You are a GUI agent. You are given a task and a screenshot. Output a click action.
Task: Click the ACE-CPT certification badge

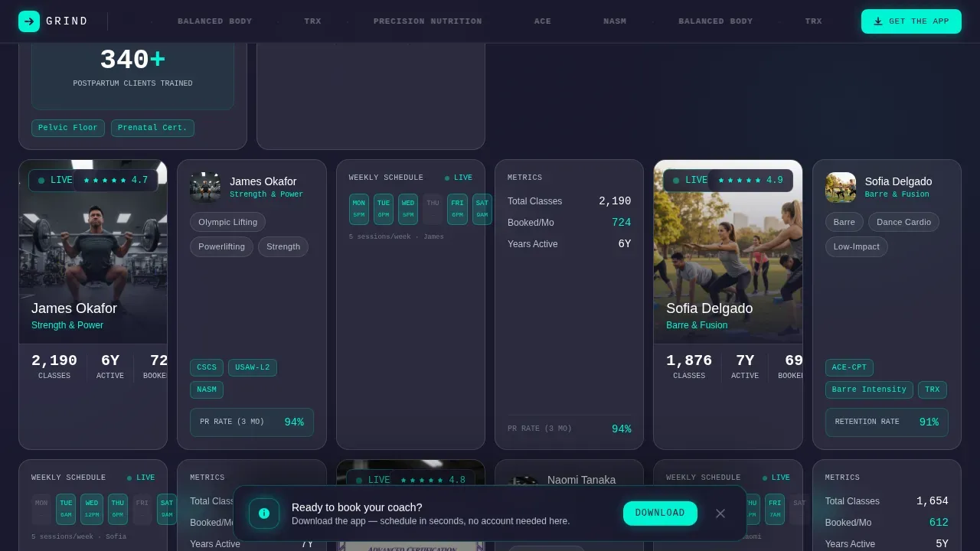849,367
